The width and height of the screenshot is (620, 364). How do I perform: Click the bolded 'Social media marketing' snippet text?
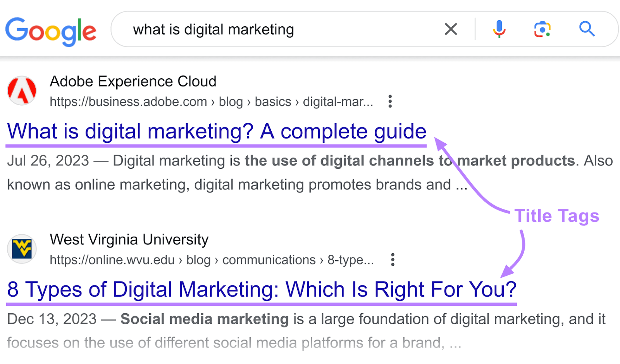coord(204,319)
